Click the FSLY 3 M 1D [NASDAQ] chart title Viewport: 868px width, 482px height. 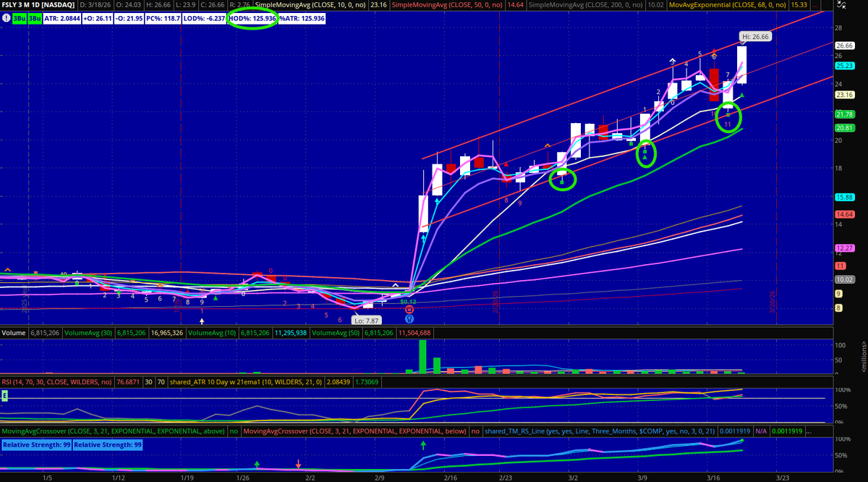[38, 6]
